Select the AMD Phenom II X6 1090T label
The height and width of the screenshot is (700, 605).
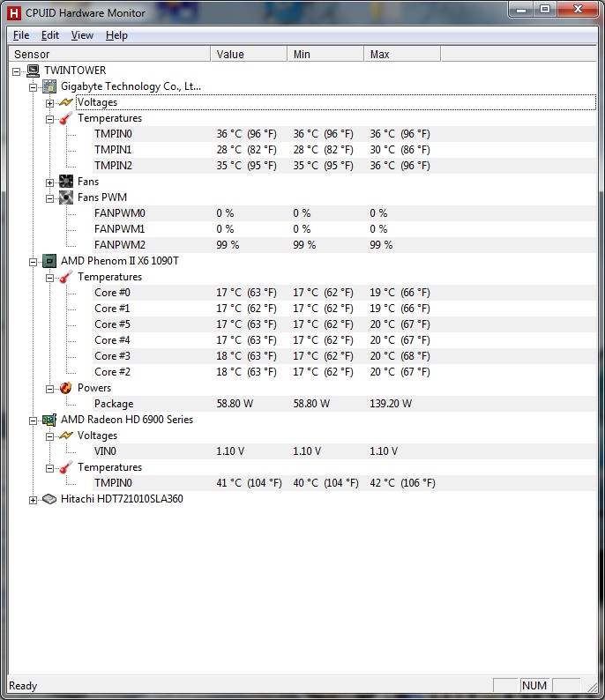click(x=120, y=261)
